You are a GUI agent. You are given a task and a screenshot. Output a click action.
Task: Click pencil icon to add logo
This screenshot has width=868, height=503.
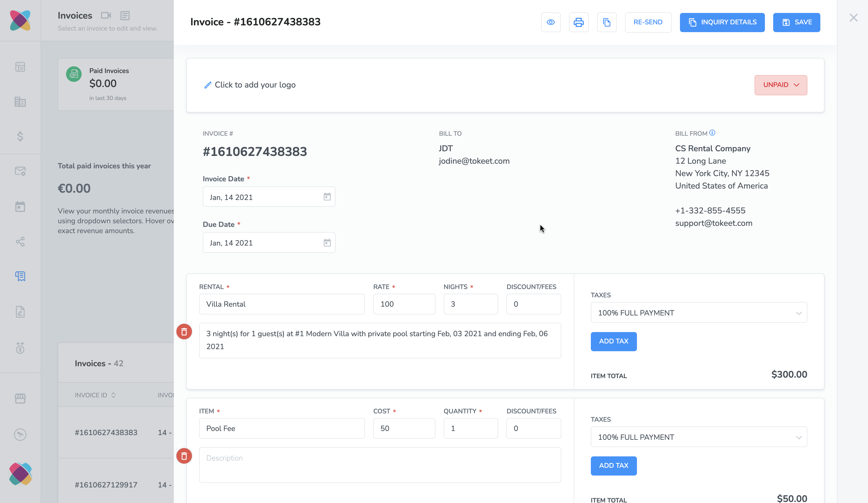(x=207, y=85)
